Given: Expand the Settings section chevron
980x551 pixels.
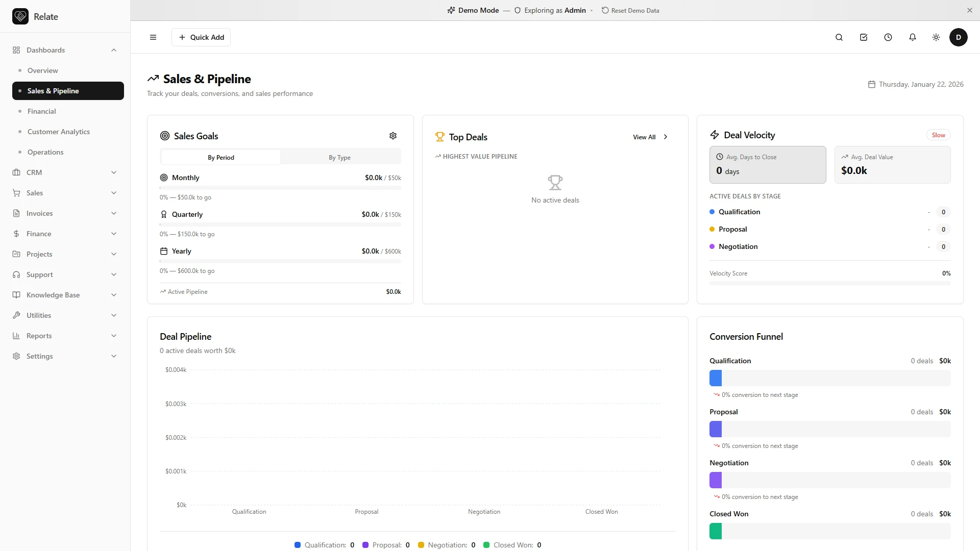Looking at the screenshot, I should click(114, 356).
